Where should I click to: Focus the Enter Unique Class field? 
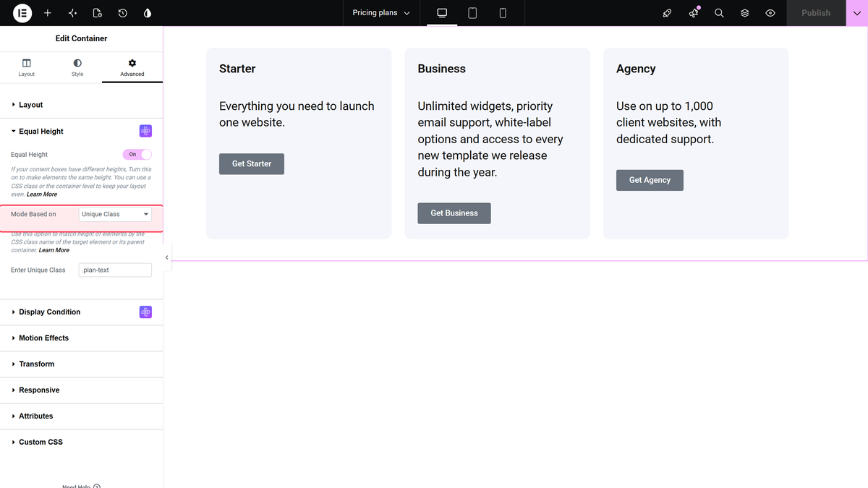(115, 270)
